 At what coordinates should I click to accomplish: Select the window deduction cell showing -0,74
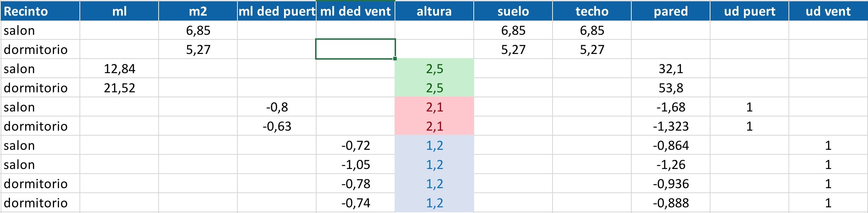click(356, 203)
